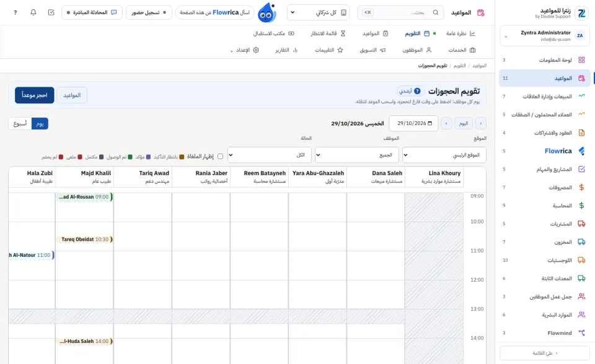Click the search magnifier icon

(436, 12)
